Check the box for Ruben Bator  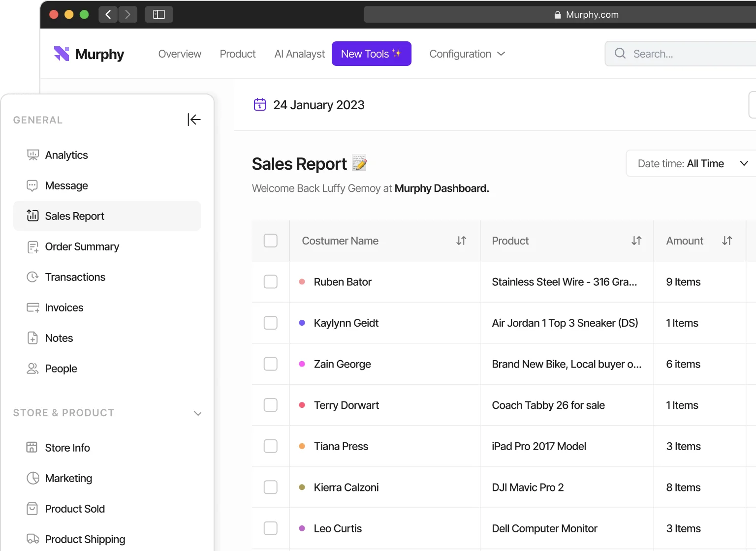(271, 282)
